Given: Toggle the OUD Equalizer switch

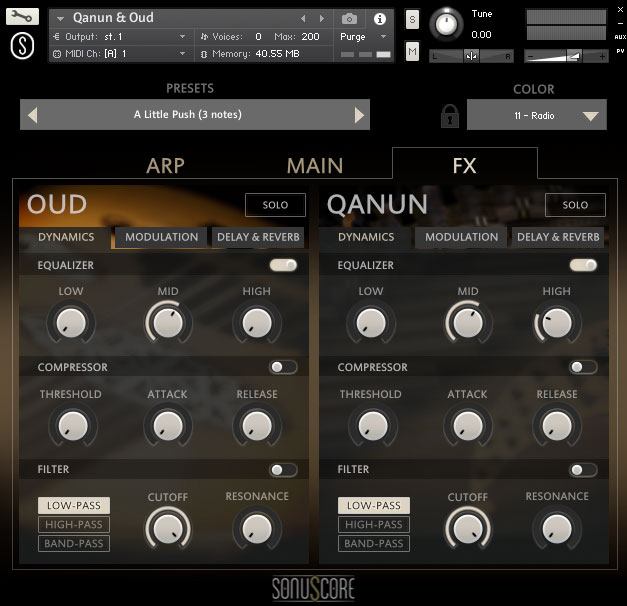Looking at the screenshot, I should (x=284, y=265).
